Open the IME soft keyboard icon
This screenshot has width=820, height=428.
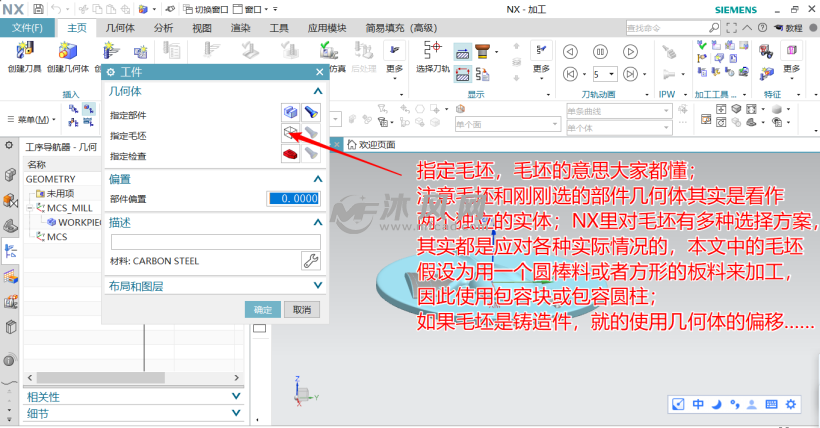[x=771, y=404]
